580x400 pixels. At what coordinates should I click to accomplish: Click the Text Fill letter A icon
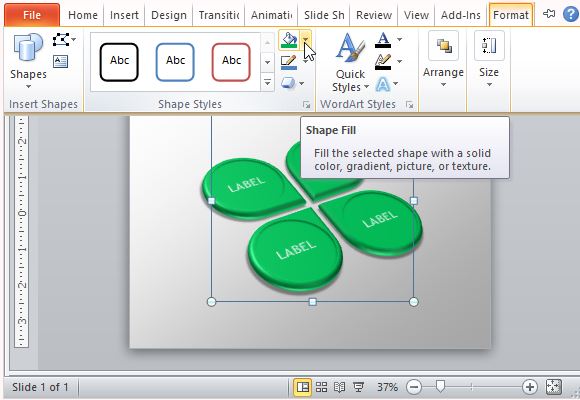383,40
